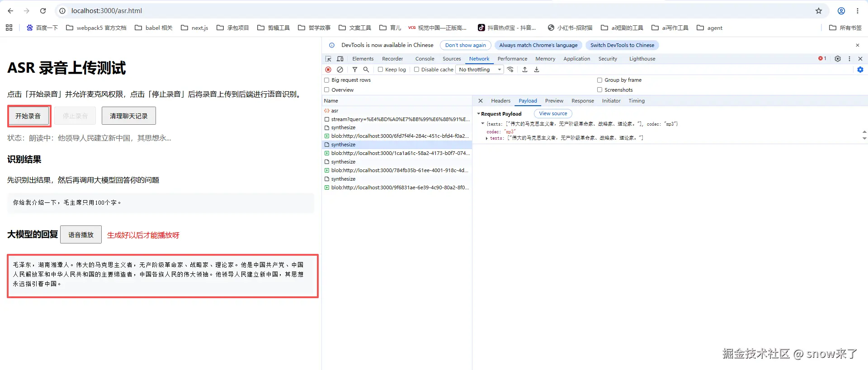The image size is (868, 370).
Task: Clear the network log
Action: [x=340, y=70]
